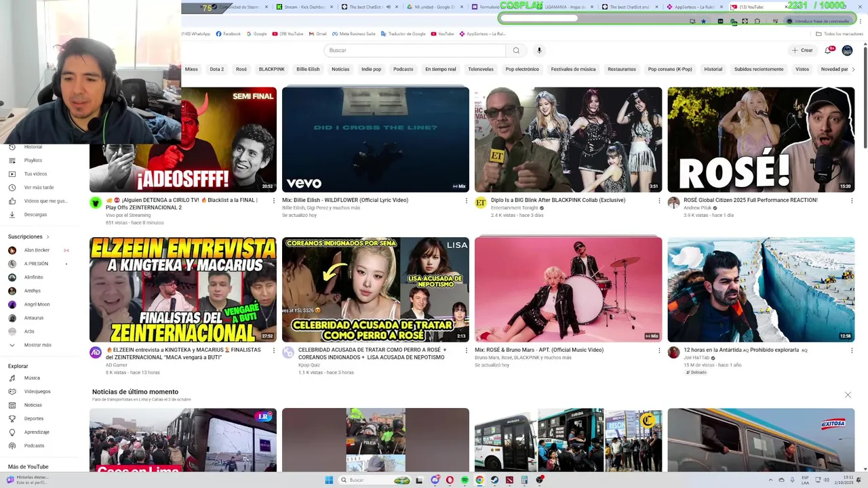Click the Crear button

click(x=802, y=50)
